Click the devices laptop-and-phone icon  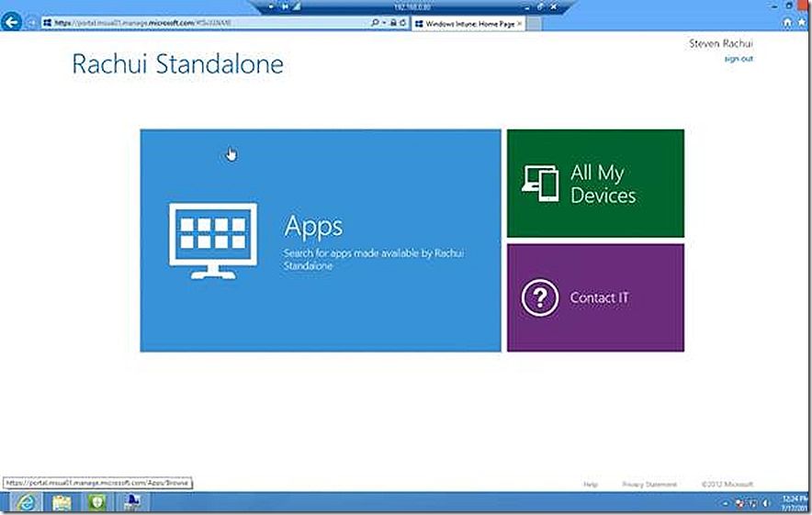tap(540, 184)
